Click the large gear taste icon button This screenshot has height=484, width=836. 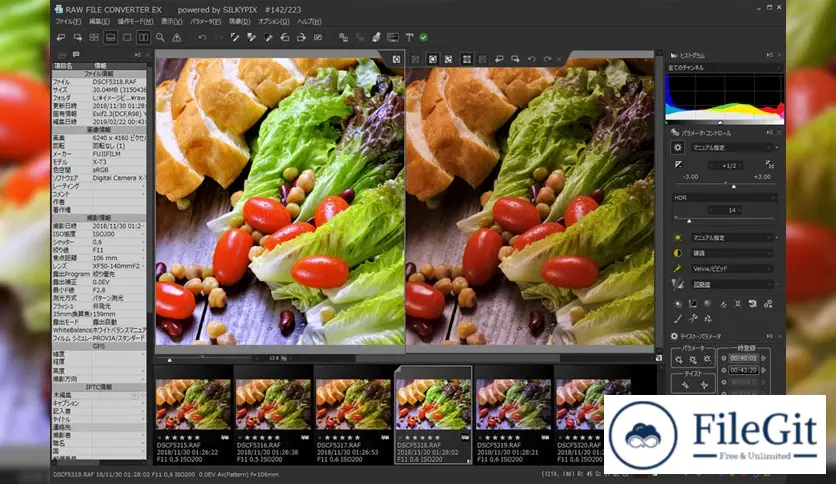pyautogui.click(x=678, y=148)
